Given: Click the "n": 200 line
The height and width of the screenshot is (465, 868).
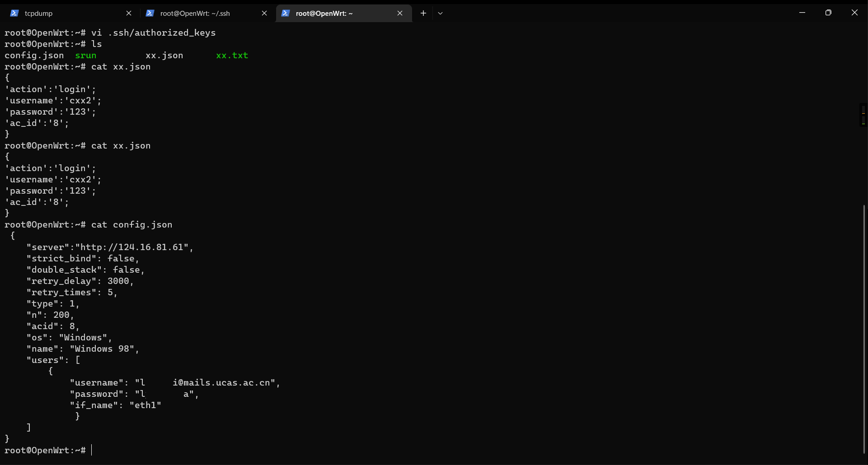Looking at the screenshot, I should [50, 315].
